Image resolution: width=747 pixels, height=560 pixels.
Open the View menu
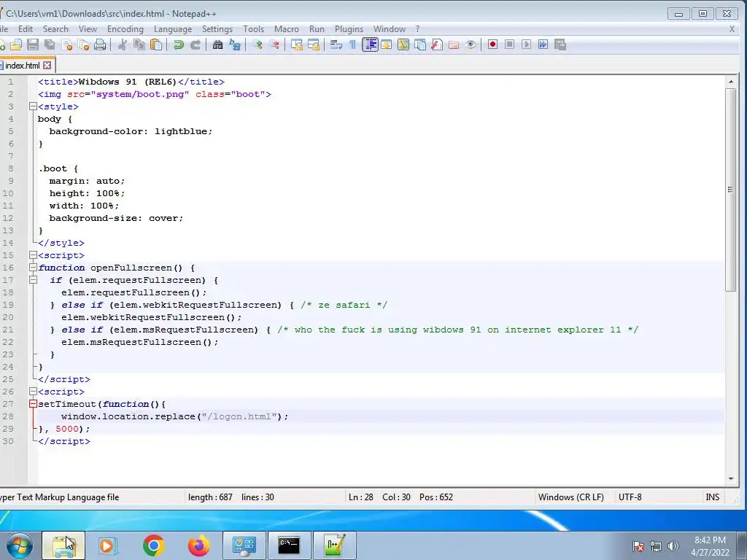pos(88,29)
